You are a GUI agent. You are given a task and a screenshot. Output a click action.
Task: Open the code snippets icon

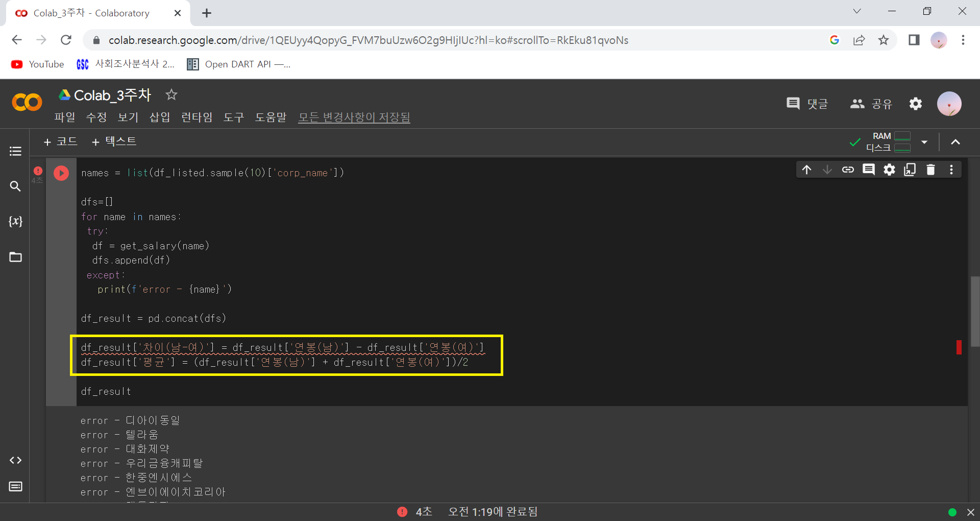point(15,460)
